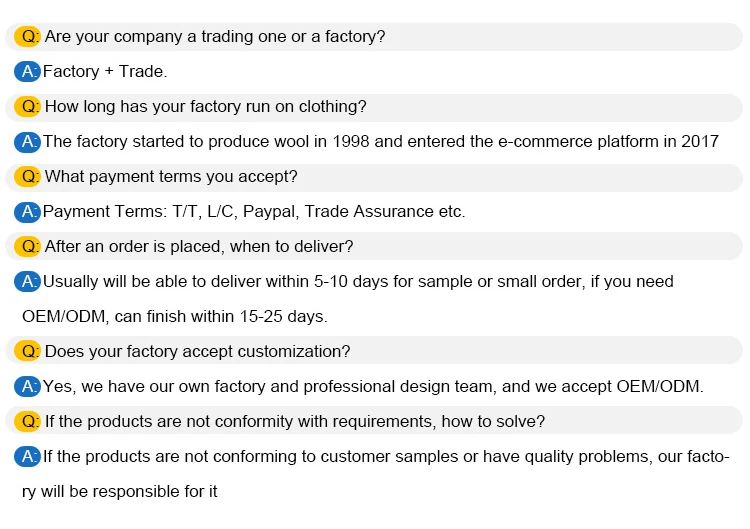Viewport: 750px width, 529px height.
Task: Click the Q icon beside trading or factory question
Action: 27,37
